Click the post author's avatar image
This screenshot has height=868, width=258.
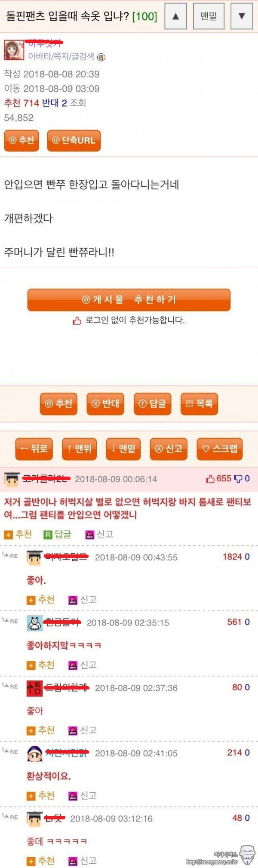[14, 50]
